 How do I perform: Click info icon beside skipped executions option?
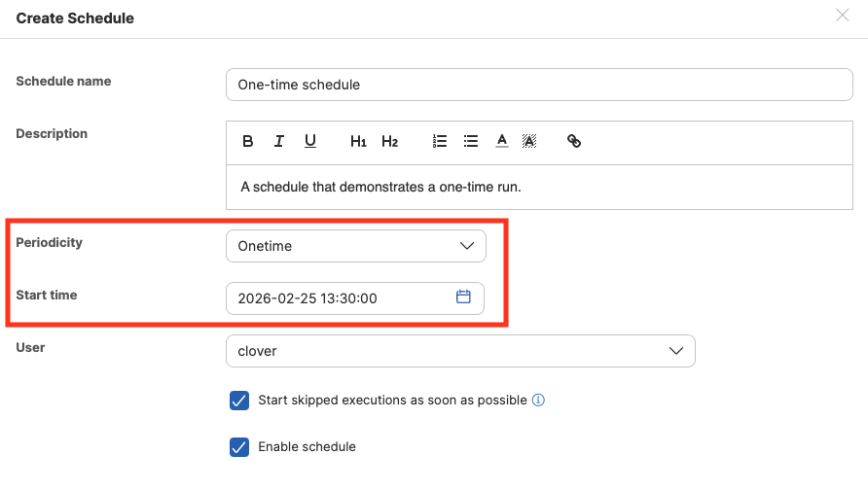coord(538,400)
